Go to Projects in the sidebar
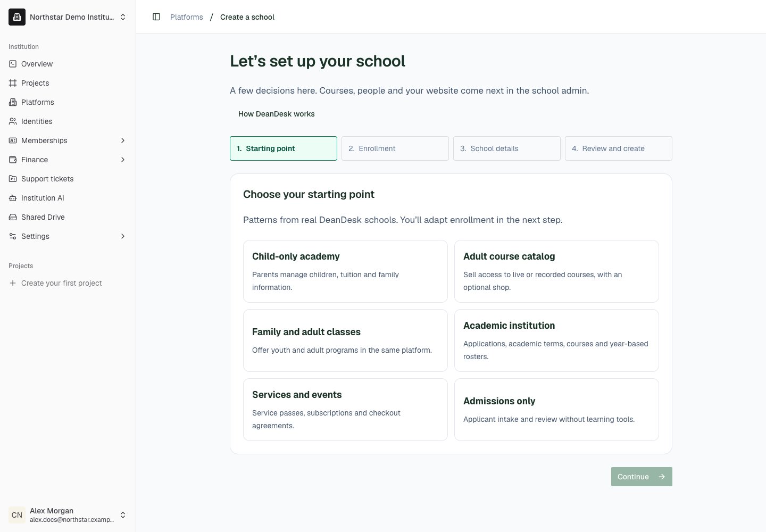766x532 pixels. coord(68,83)
